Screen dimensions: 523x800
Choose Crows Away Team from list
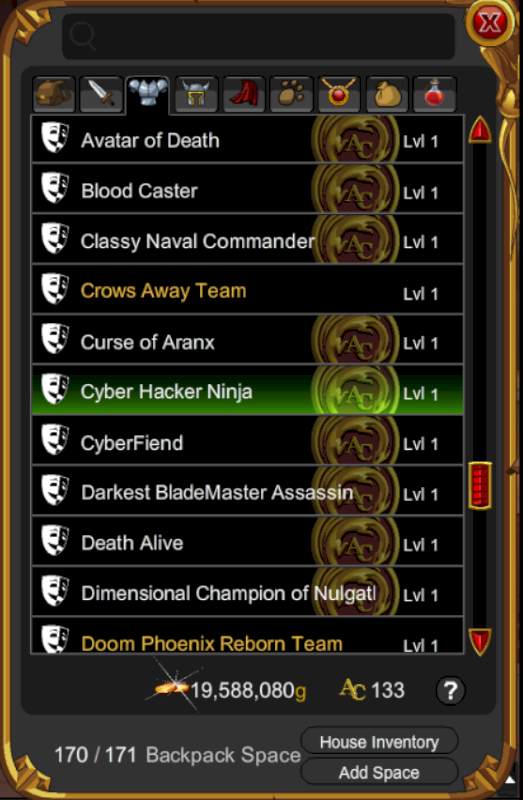pyautogui.click(x=247, y=289)
